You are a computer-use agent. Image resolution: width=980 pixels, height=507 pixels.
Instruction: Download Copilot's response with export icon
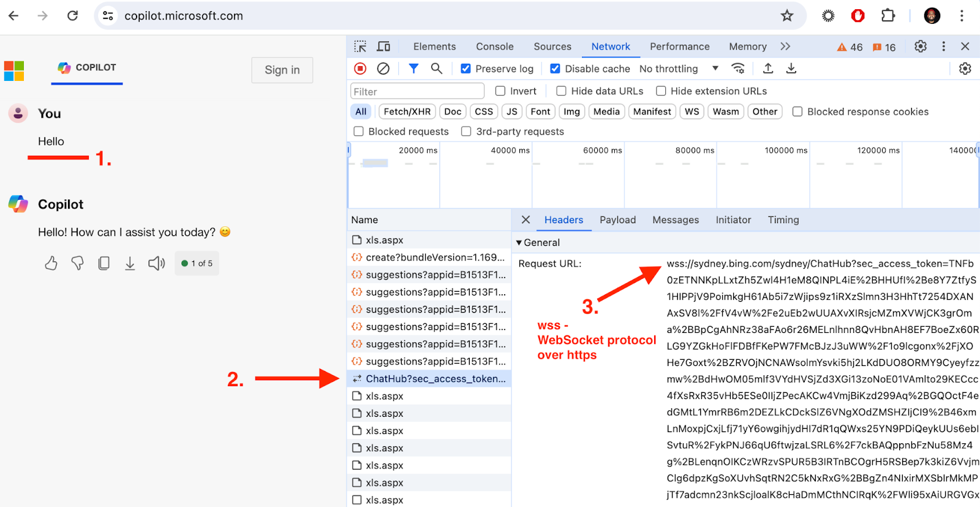click(130, 264)
